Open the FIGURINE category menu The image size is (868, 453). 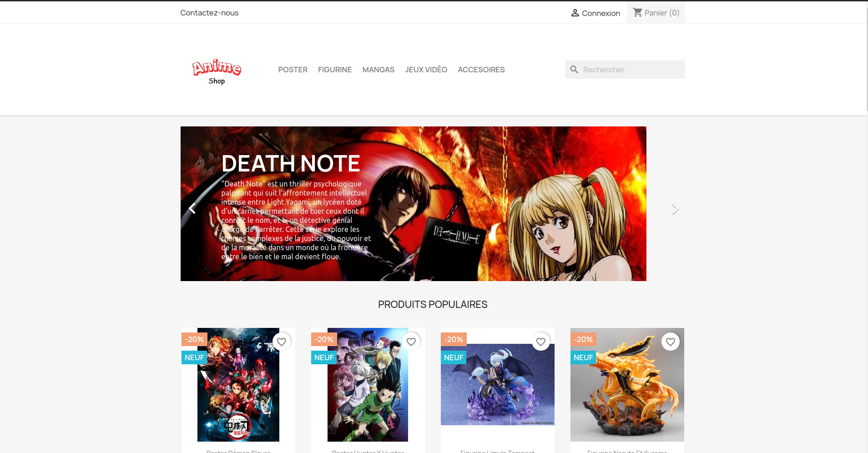pyautogui.click(x=334, y=70)
